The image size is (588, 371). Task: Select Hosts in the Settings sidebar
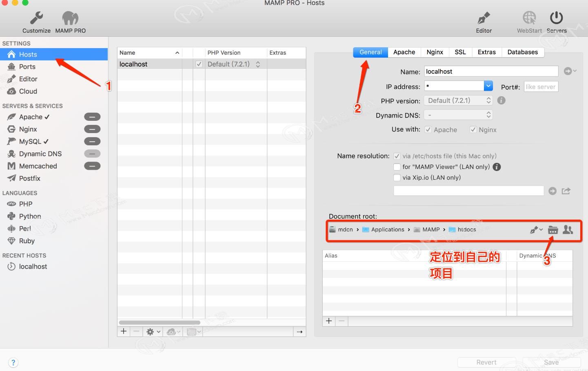coord(54,54)
